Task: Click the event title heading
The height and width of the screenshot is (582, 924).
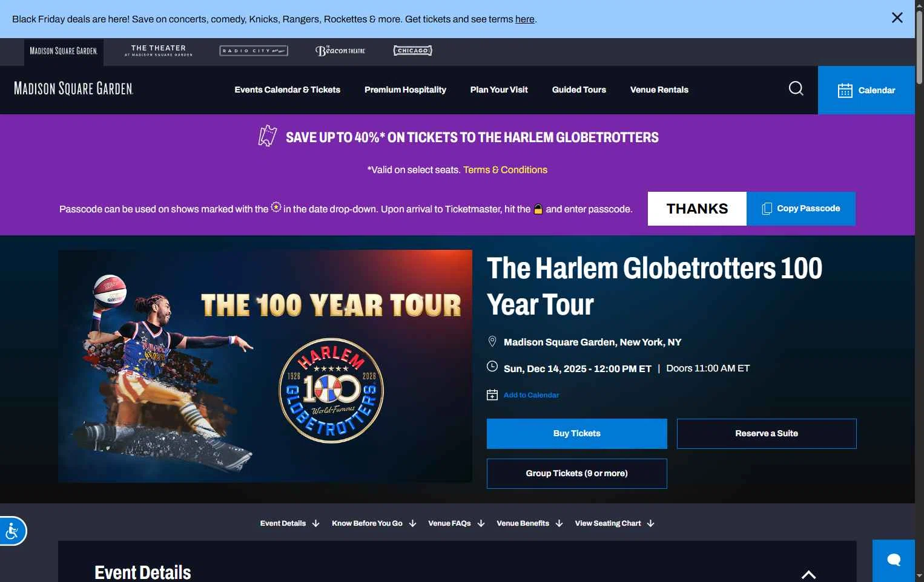Action: (655, 286)
